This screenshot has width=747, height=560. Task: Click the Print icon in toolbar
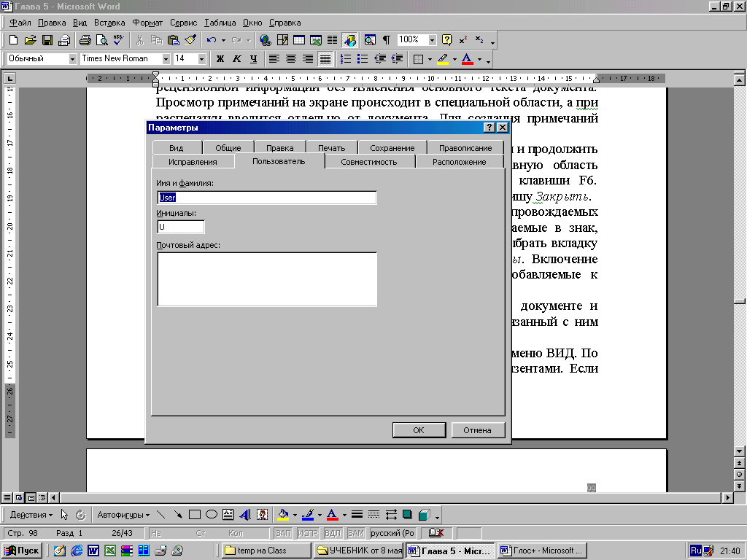pyautogui.click(x=85, y=40)
